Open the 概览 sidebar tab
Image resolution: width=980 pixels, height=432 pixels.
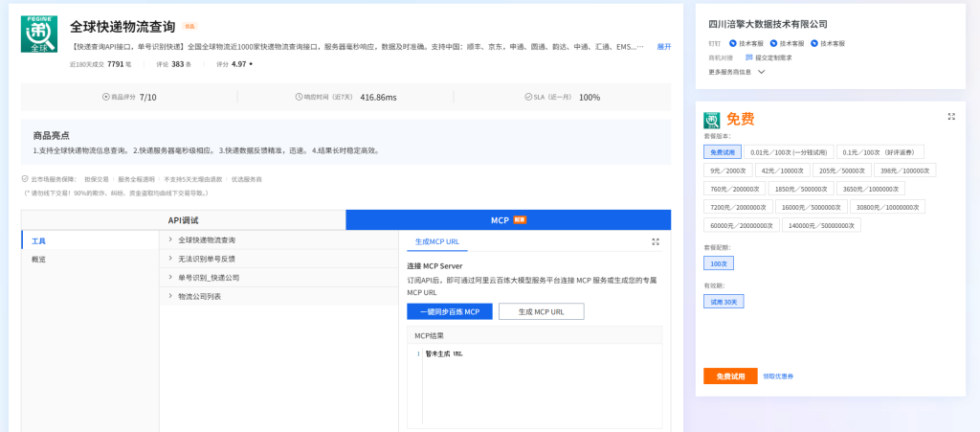(90, 259)
